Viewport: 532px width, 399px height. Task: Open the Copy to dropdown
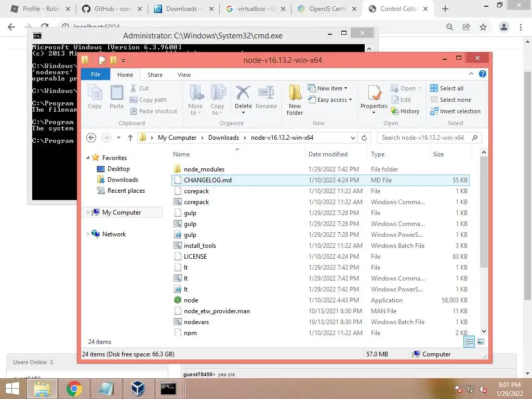217,100
